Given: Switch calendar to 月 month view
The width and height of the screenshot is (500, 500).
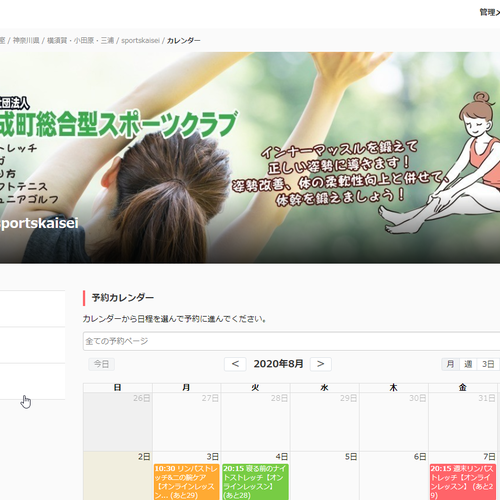Looking at the screenshot, I should click(x=450, y=364).
